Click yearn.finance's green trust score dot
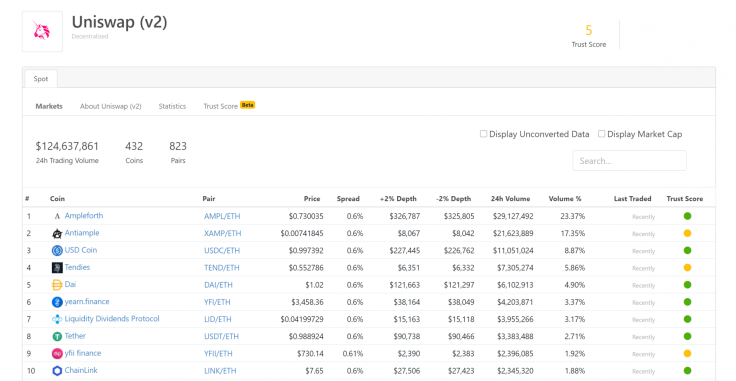The width and height of the screenshot is (736, 381). coord(687,302)
